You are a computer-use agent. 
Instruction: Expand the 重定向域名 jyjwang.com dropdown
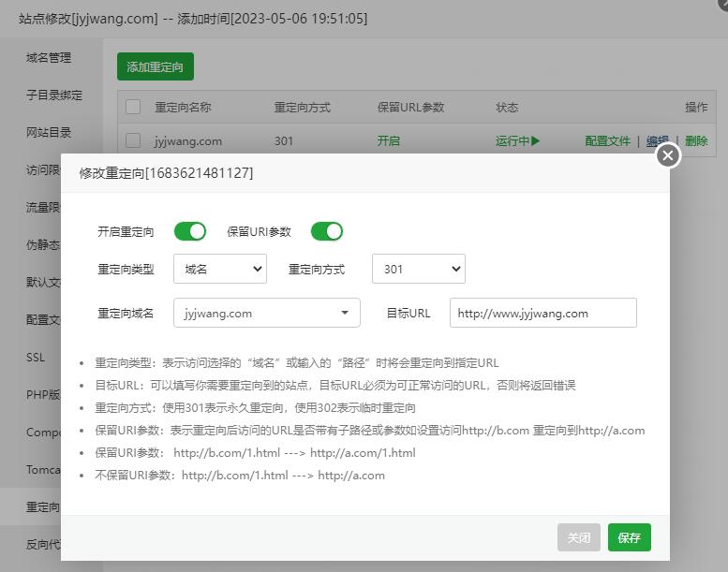pyautogui.click(x=266, y=313)
